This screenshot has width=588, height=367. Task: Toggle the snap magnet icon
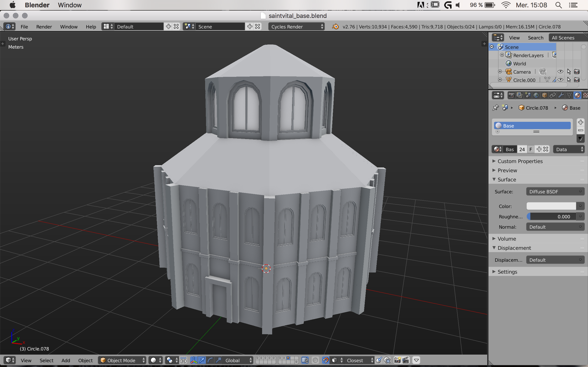[x=326, y=360]
